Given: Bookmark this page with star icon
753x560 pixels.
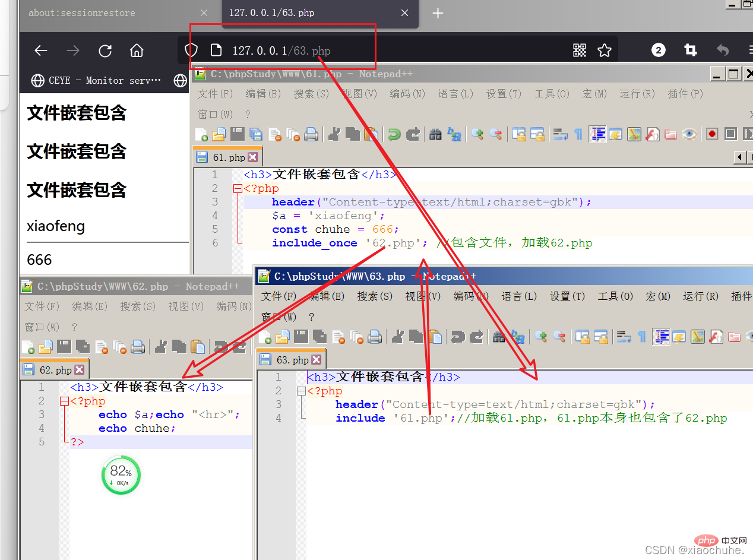Looking at the screenshot, I should 605,50.
